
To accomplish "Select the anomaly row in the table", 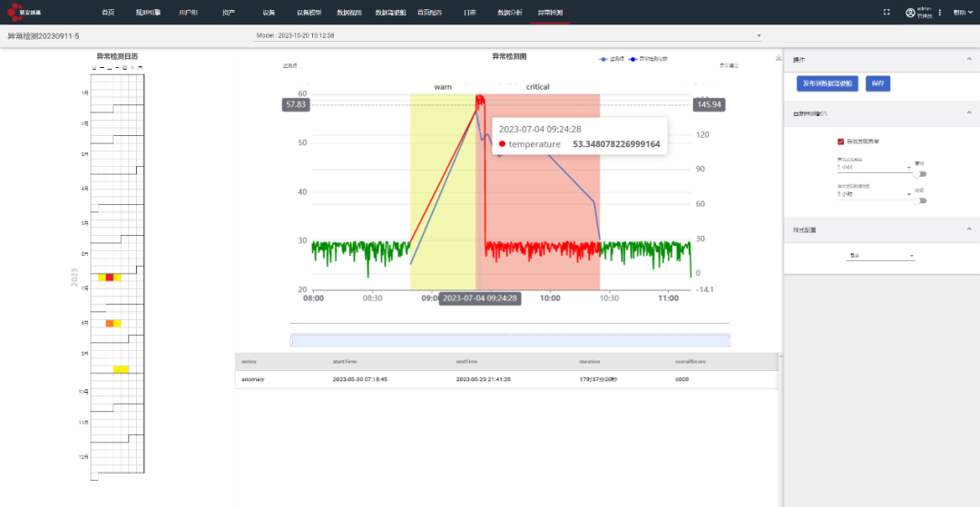I will (x=506, y=379).
